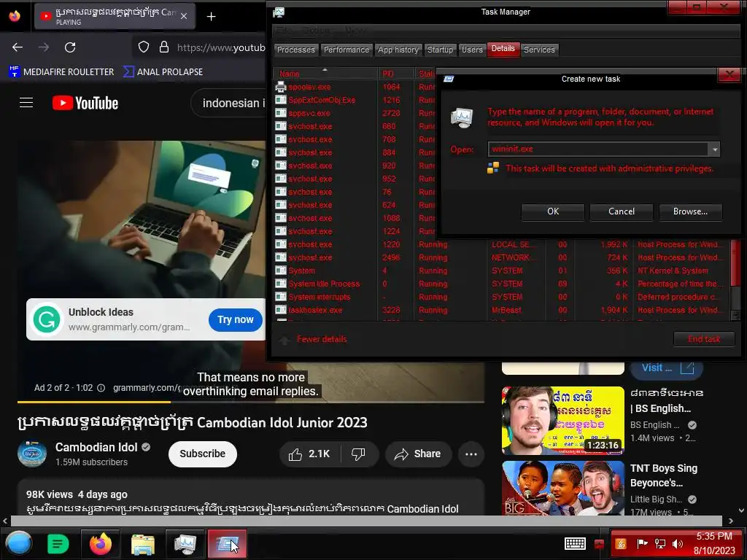Image resolution: width=747 pixels, height=560 pixels.
Task: Open the three-dot more actions menu
Action: (x=471, y=454)
